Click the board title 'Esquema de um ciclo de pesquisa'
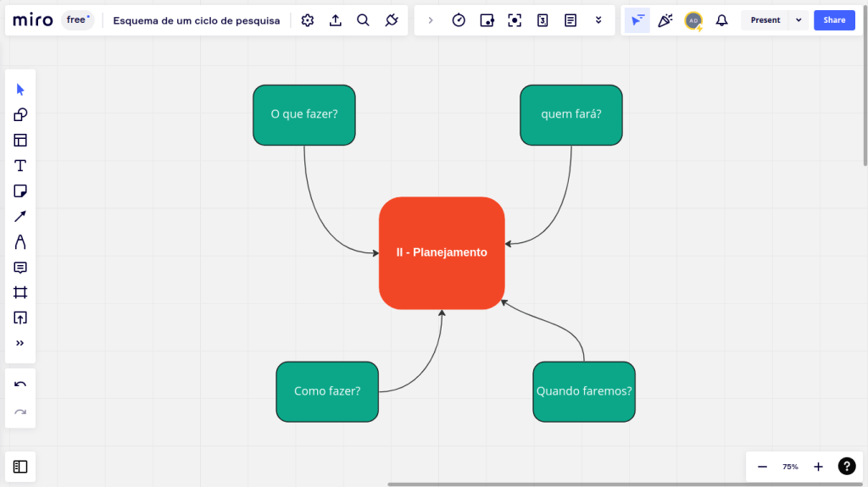Image resolution: width=868 pixels, height=487 pixels. [196, 20]
